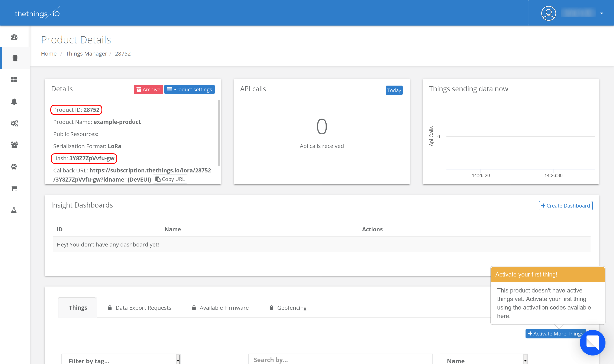This screenshot has width=614, height=364.
Task: Open the dashboard gauge sidebar icon
Action: pos(14,37)
